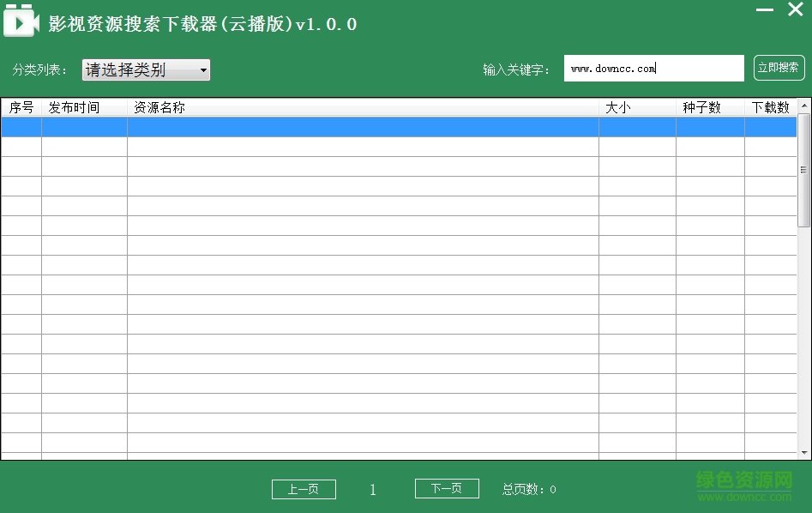The height and width of the screenshot is (513, 812).
Task: Close the downloader with the X icon
Action: click(795, 11)
